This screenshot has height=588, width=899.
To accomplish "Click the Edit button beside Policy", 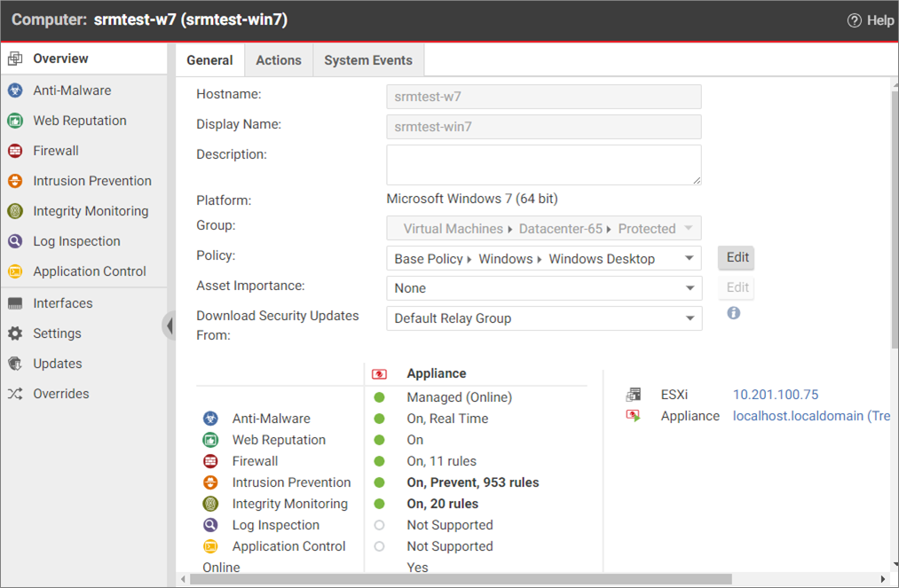I will pyautogui.click(x=737, y=257).
